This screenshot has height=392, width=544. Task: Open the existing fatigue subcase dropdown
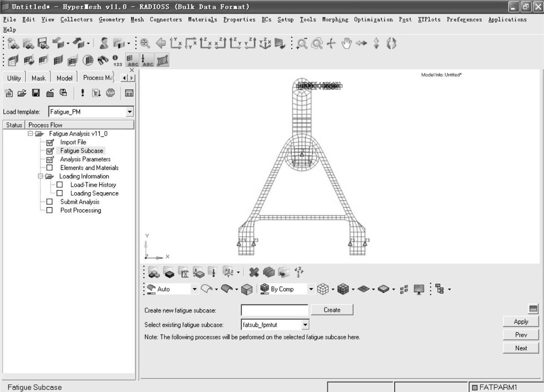coord(305,324)
